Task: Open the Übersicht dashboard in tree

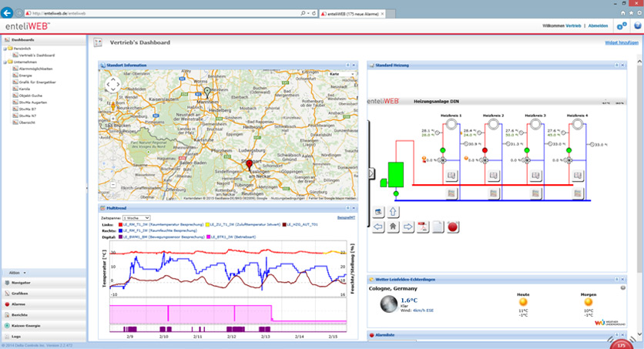Action: tap(27, 122)
